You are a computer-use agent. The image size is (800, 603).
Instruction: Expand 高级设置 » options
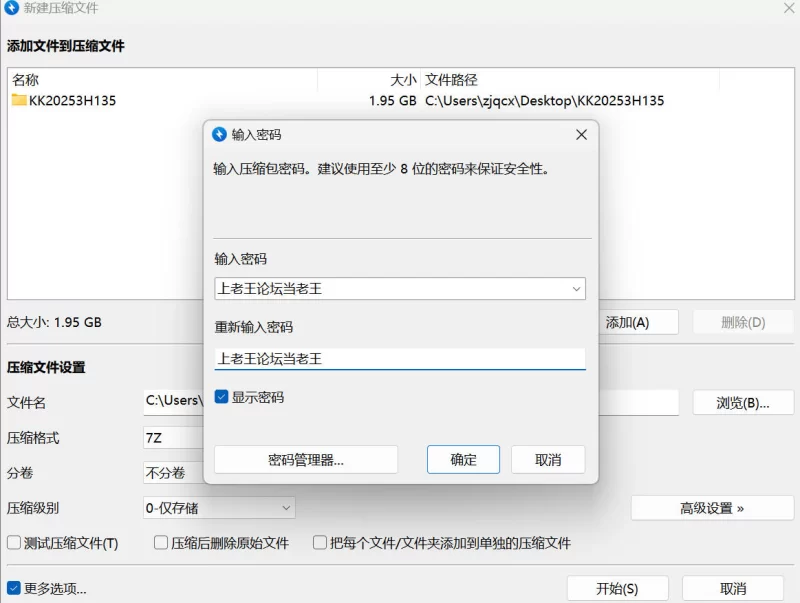point(712,508)
